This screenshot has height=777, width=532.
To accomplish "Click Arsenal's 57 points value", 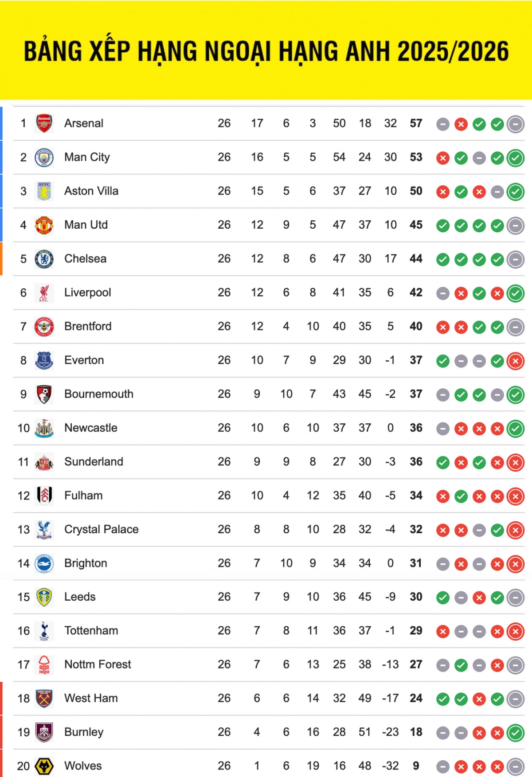I will 416,123.
